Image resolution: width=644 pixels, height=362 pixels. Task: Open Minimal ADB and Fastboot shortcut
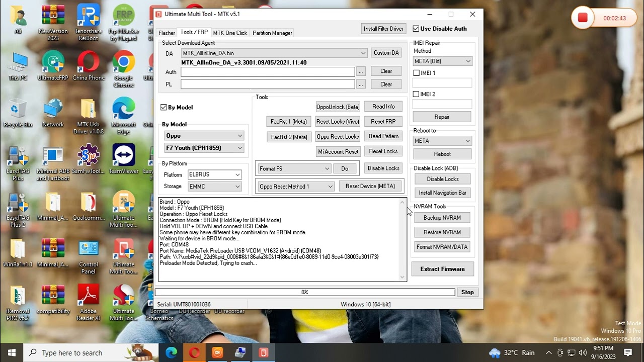53,163
